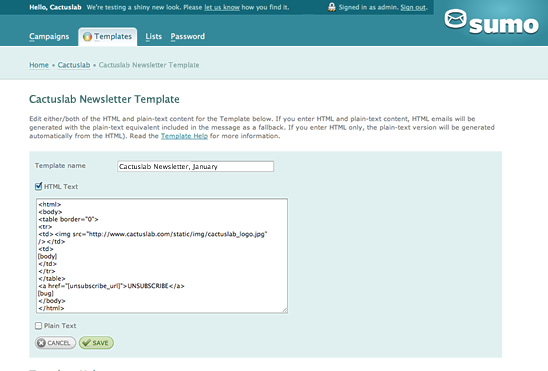Open the Template Help link
The width and height of the screenshot is (548, 371).
[184, 136]
